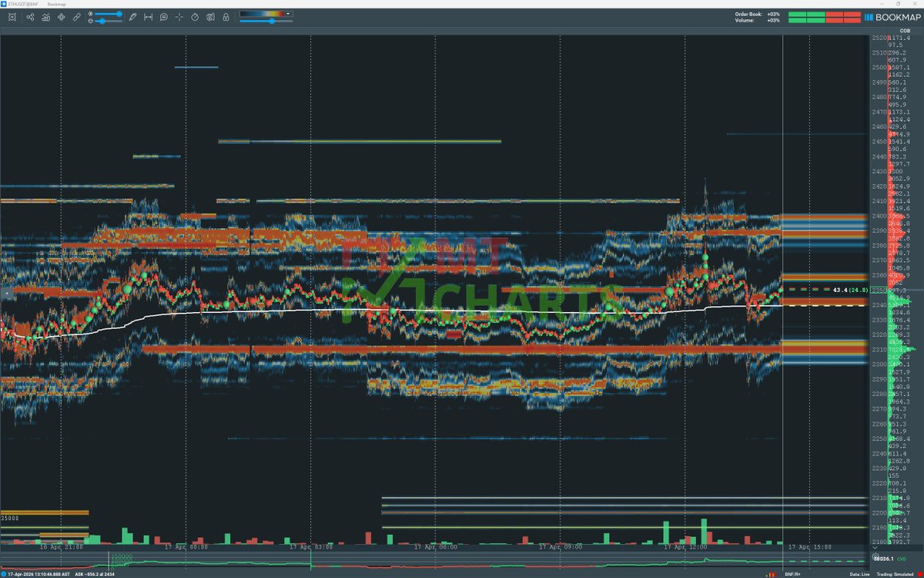Click the chain link icon
The width and height of the screenshot is (924, 578).
[x=77, y=17]
